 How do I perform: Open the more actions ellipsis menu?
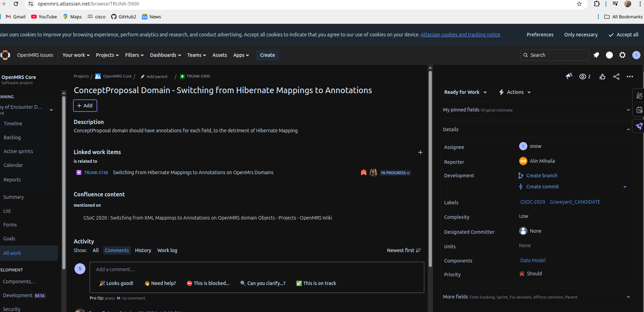click(x=630, y=77)
